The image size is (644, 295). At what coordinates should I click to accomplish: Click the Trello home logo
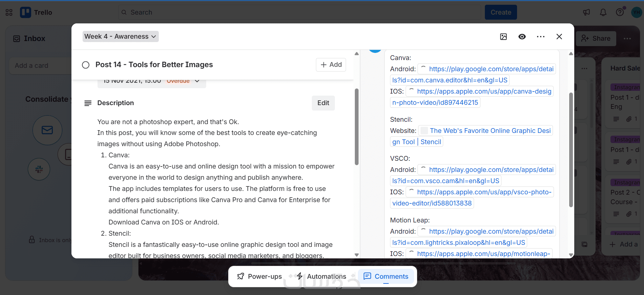tap(36, 13)
